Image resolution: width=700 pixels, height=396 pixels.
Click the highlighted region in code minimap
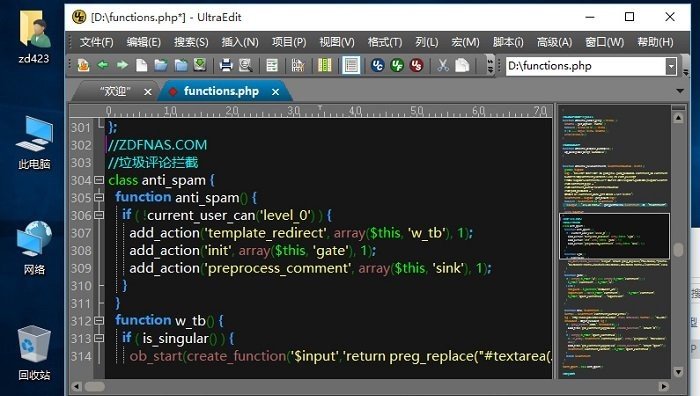point(614,236)
